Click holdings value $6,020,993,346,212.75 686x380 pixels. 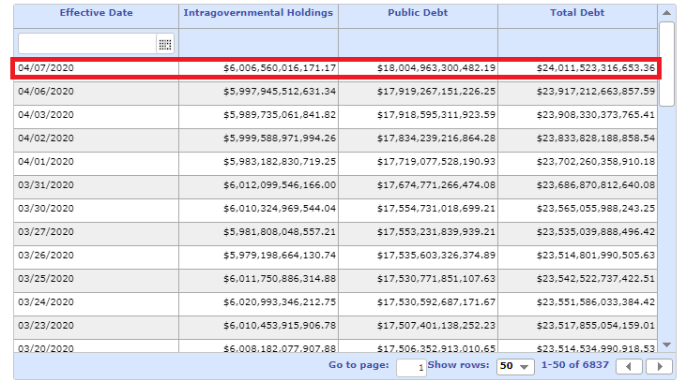pos(280,302)
